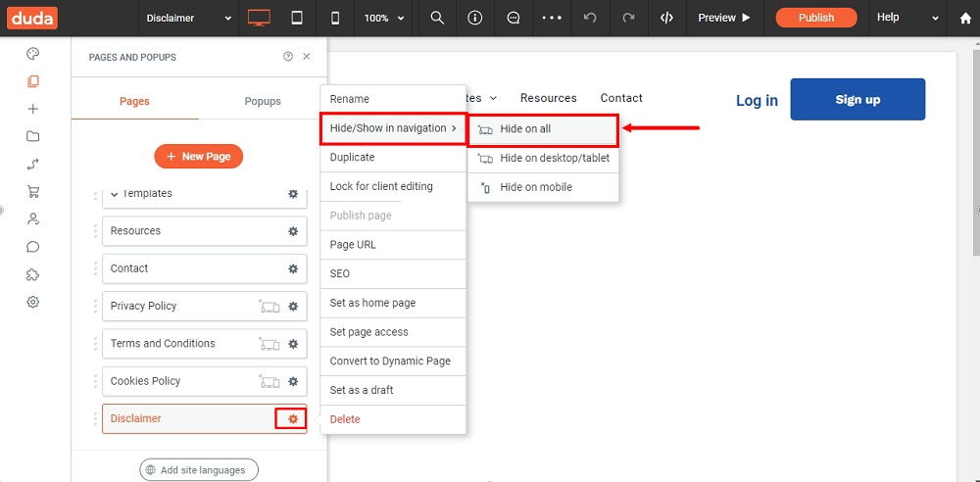Screen dimensions: 980x482
Task: Open the Pages icon in sidebar
Action: point(33,81)
